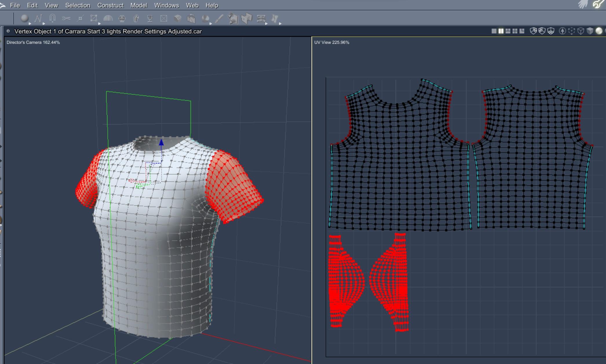Click the lathe goblet tool
606x364 pixels.
click(150, 19)
